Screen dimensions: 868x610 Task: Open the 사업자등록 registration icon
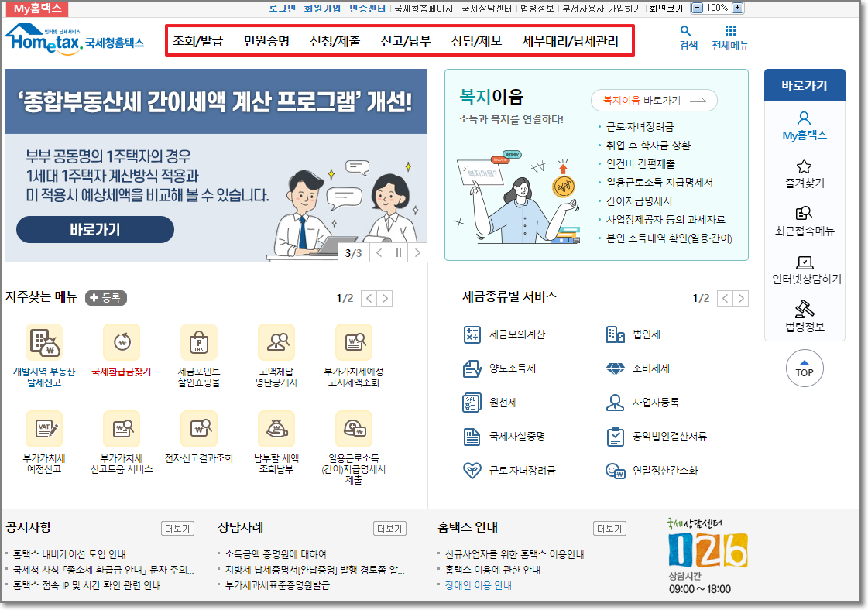tap(614, 403)
